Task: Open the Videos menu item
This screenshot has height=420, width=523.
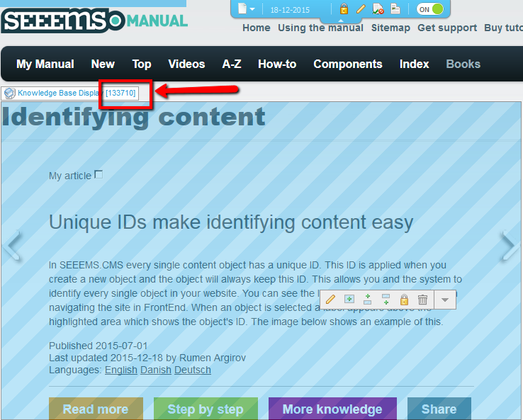Action: click(x=186, y=64)
